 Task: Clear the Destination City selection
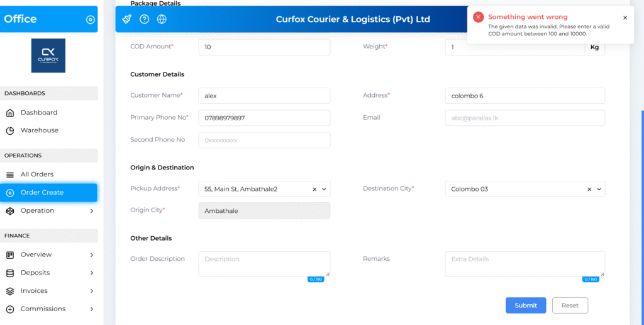(589, 189)
